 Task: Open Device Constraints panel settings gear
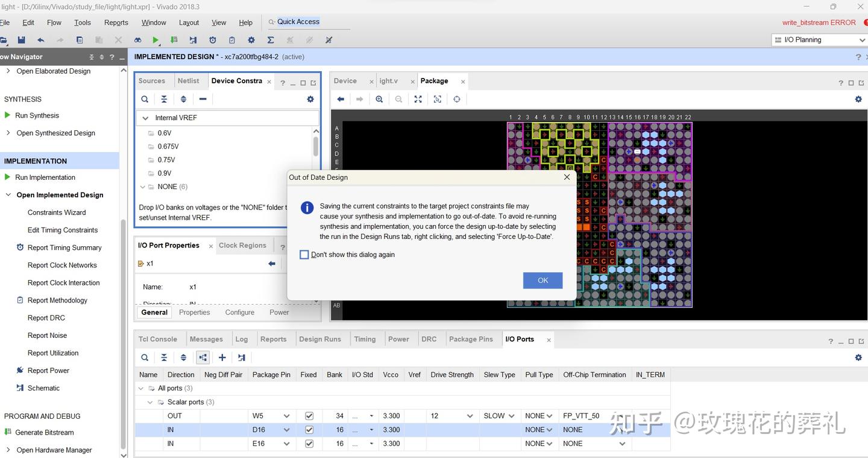(310, 99)
